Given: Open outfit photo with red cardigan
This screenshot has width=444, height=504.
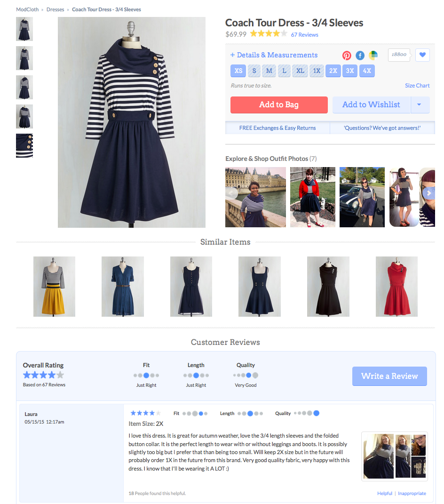Looking at the screenshot, I should point(313,197).
